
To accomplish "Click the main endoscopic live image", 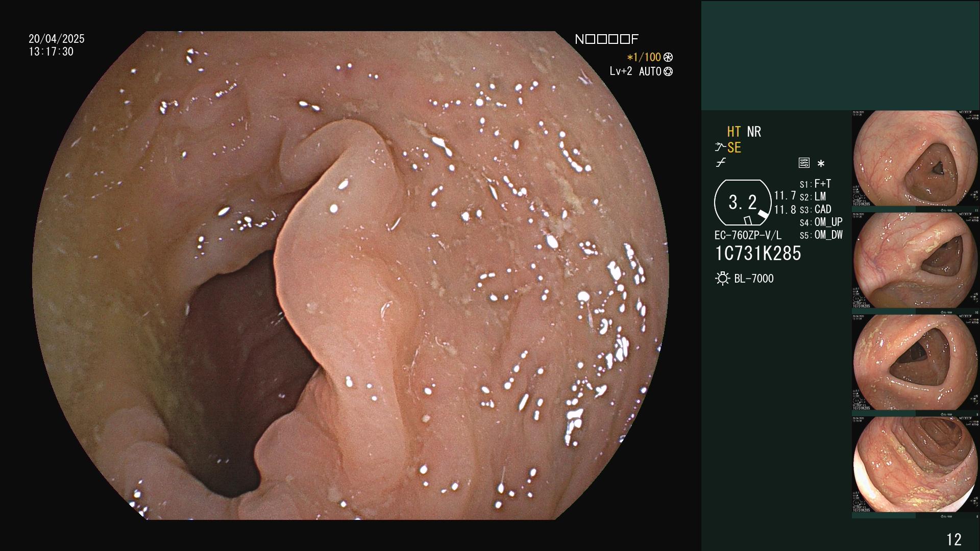I will pyautogui.click(x=351, y=275).
